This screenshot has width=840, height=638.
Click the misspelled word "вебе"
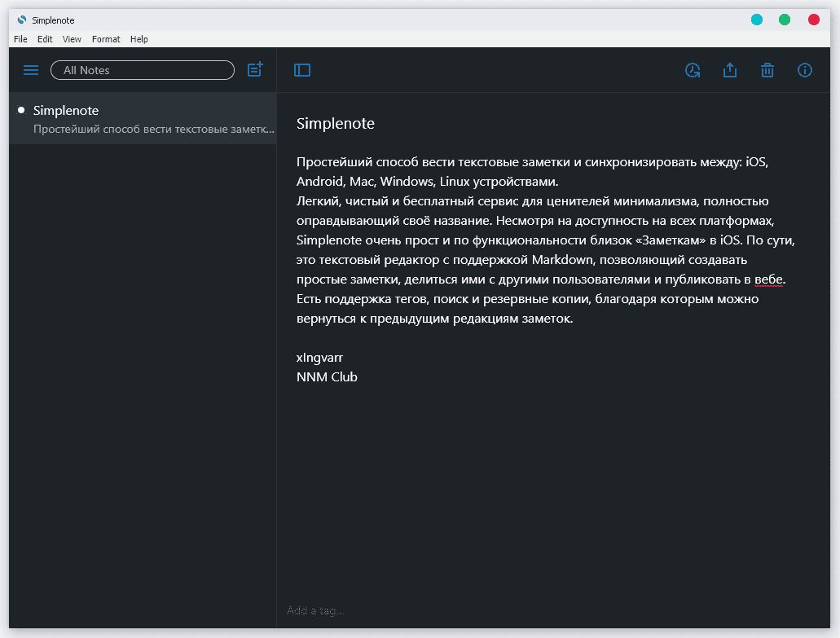pyautogui.click(x=768, y=279)
